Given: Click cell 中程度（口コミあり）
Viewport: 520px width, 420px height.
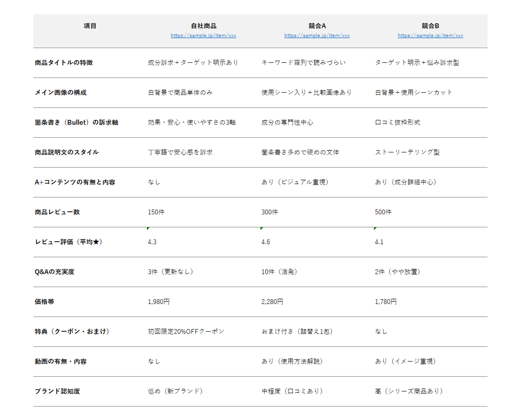Looking at the screenshot, I should [293, 391].
